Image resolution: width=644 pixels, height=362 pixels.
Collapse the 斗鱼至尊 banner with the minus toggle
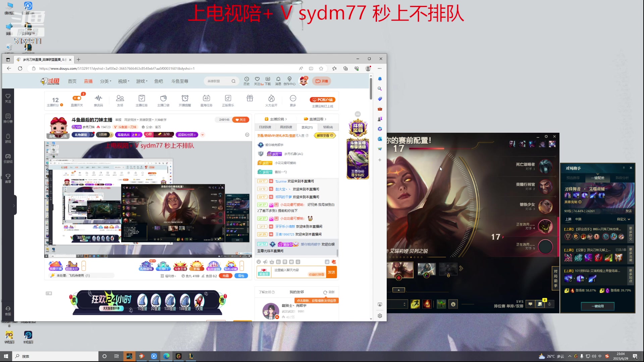(x=357, y=114)
